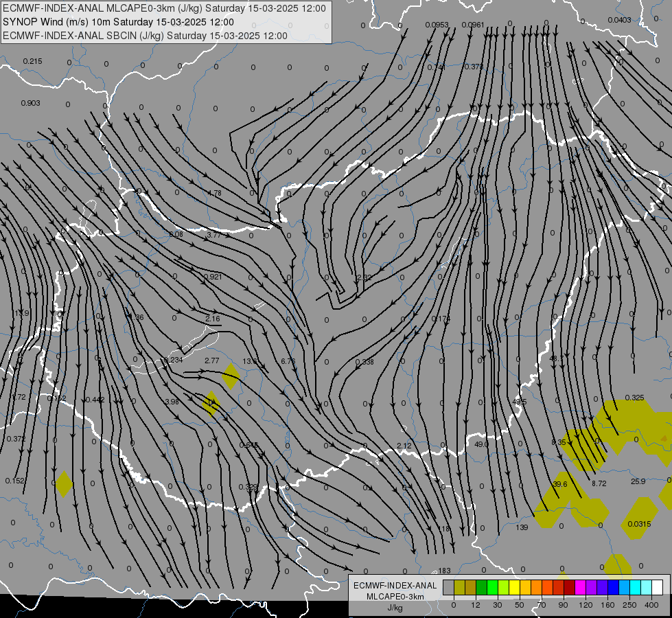Click the map value 0.0961
The width and height of the screenshot is (672, 618).
[x=473, y=25]
